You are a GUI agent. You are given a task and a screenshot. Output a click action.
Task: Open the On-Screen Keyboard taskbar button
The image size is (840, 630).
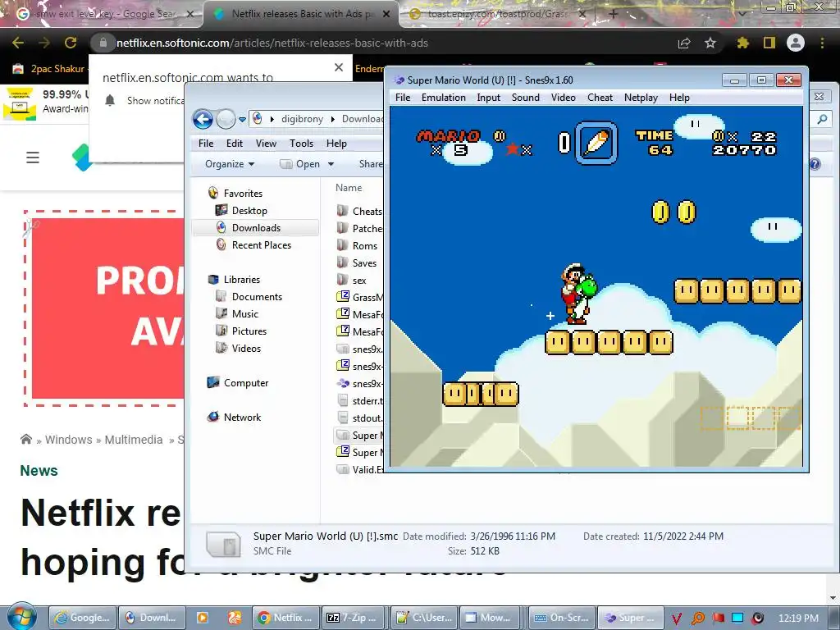pyautogui.click(x=561, y=618)
